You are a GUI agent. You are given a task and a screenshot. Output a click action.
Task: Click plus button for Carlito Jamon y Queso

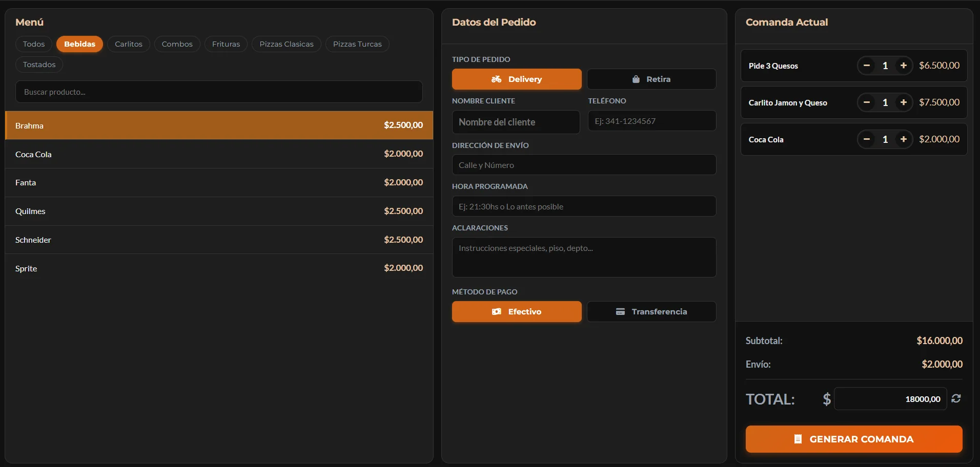pyautogui.click(x=904, y=102)
